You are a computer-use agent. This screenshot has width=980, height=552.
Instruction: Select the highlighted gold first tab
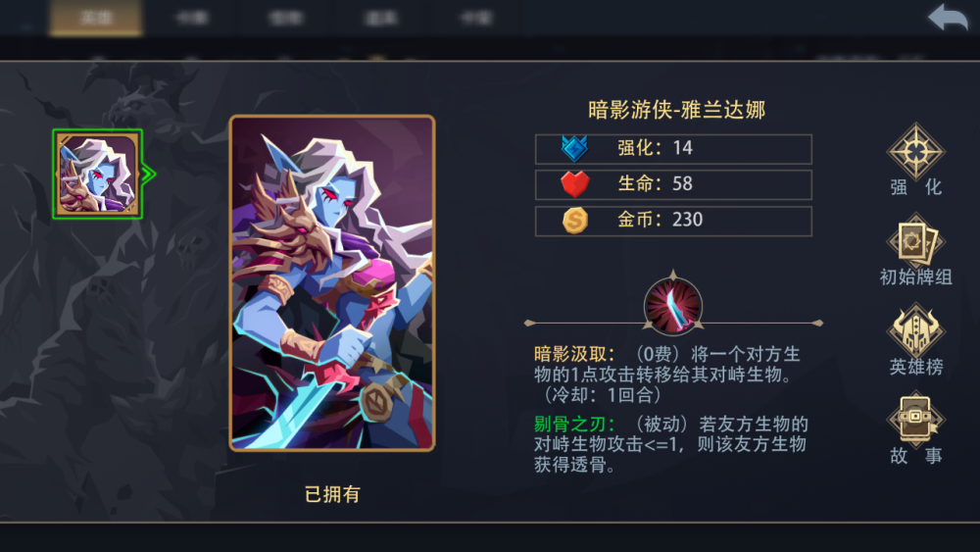(96, 18)
